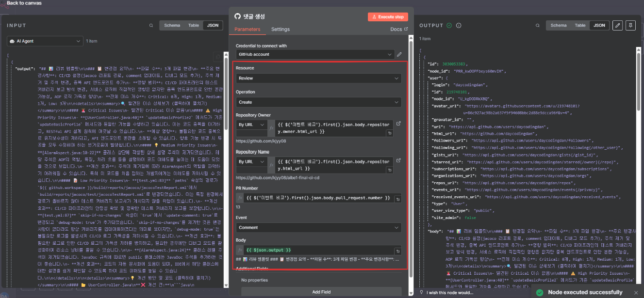Pin the output data
This screenshot has height=298, width=644.
point(630,25)
